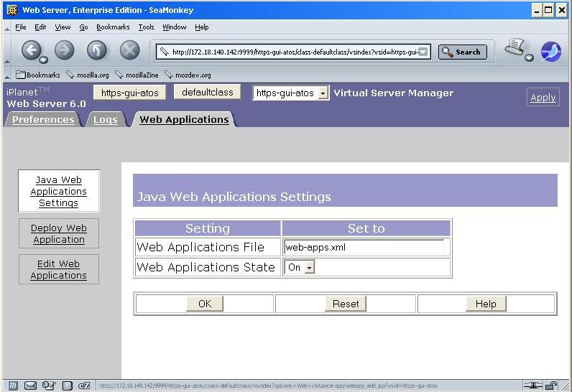Click the Print toolbar icon
The width and height of the screenshot is (572, 392).
514,47
